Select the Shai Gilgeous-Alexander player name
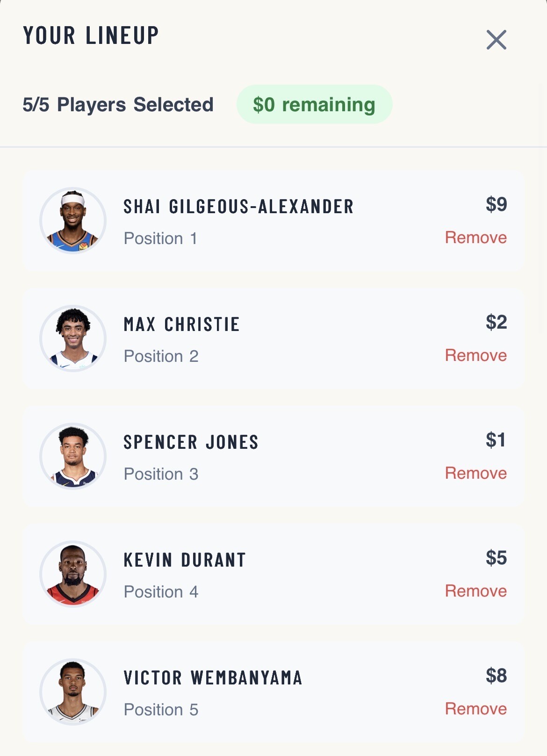This screenshot has height=756, width=547. pos(238,207)
